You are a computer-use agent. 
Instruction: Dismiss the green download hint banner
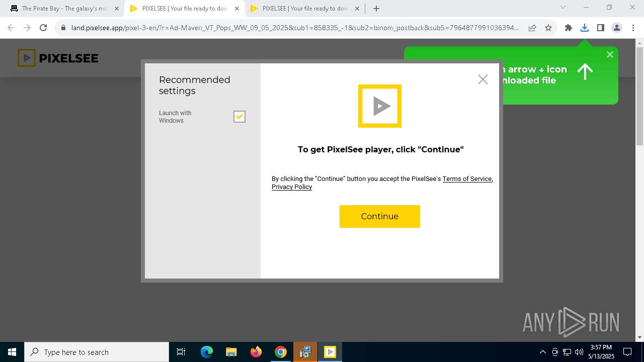point(610,54)
